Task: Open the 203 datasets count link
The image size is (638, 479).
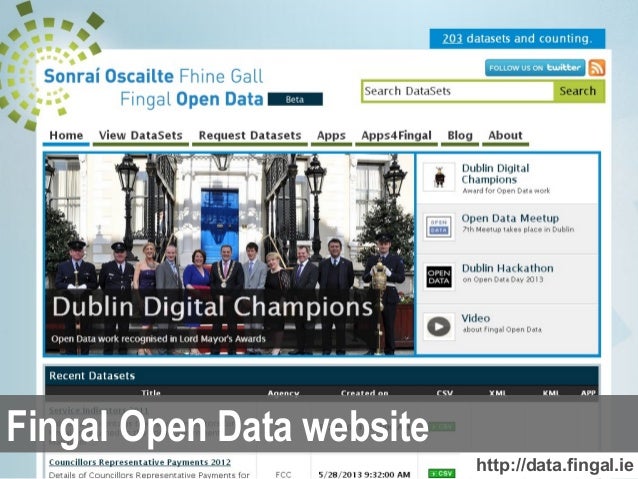Action: coord(452,39)
